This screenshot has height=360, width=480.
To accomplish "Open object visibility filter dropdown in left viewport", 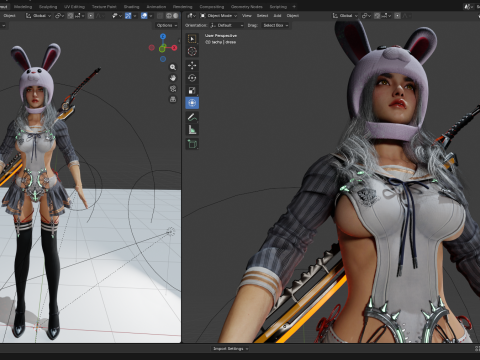I will pos(116,16).
